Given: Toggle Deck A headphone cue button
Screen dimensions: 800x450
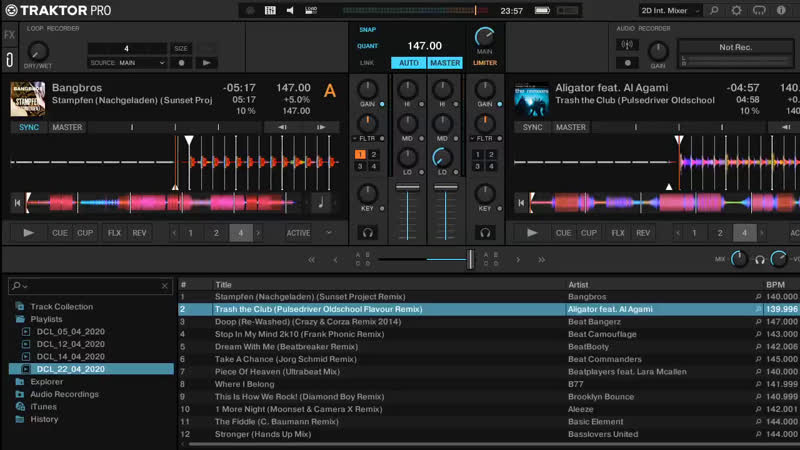Looking at the screenshot, I should 367,233.
